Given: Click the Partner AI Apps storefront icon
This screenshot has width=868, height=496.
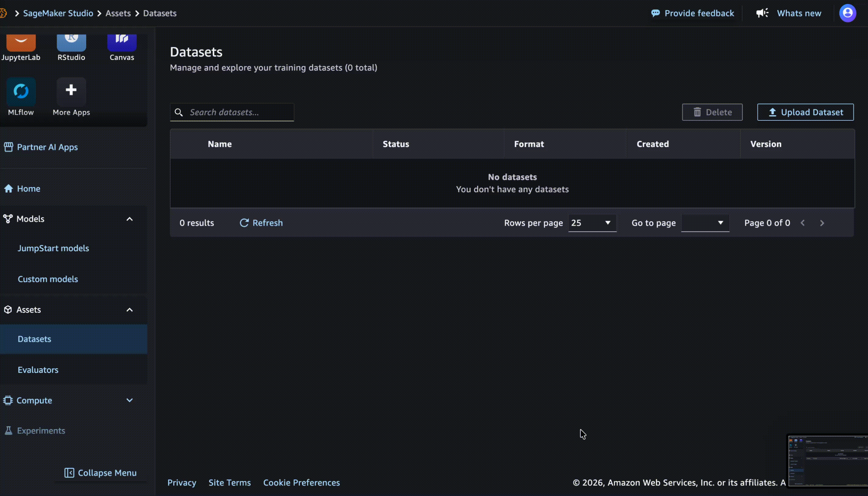Looking at the screenshot, I should pos(9,147).
